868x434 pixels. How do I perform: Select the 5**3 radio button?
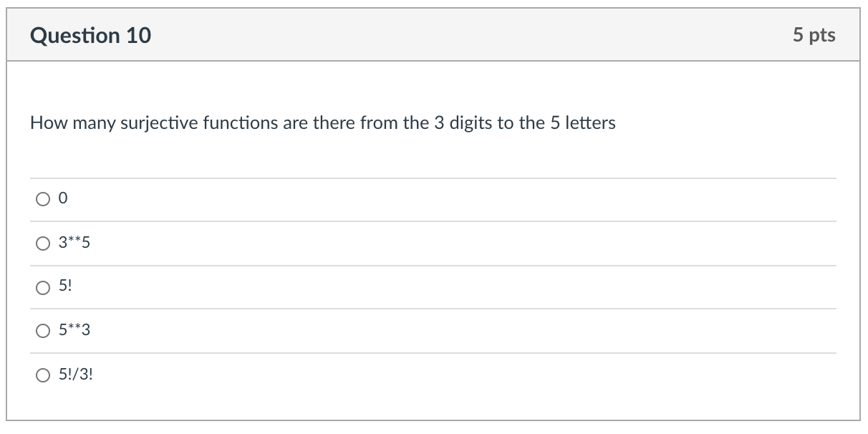43,330
